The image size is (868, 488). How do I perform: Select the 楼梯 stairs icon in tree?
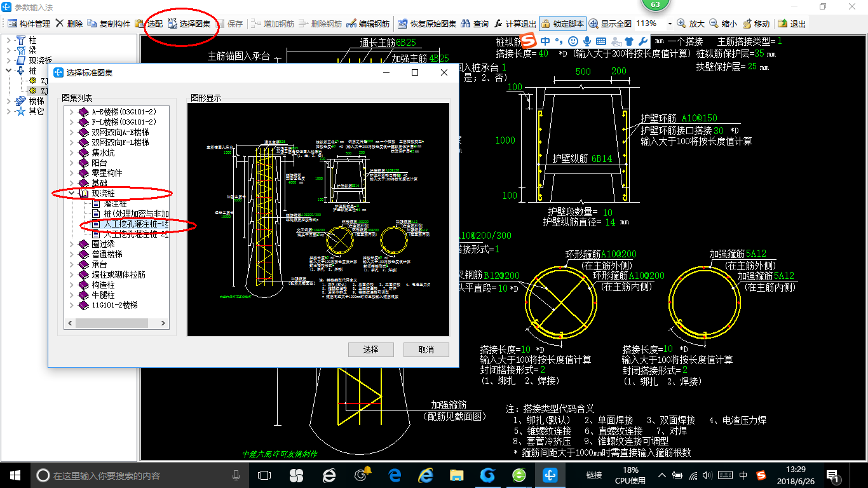pos(21,101)
